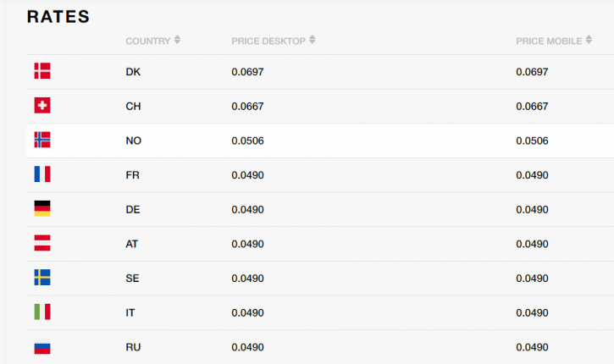The height and width of the screenshot is (364, 614).
Task: Click the Italy flag icon
Action: (42, 312)
